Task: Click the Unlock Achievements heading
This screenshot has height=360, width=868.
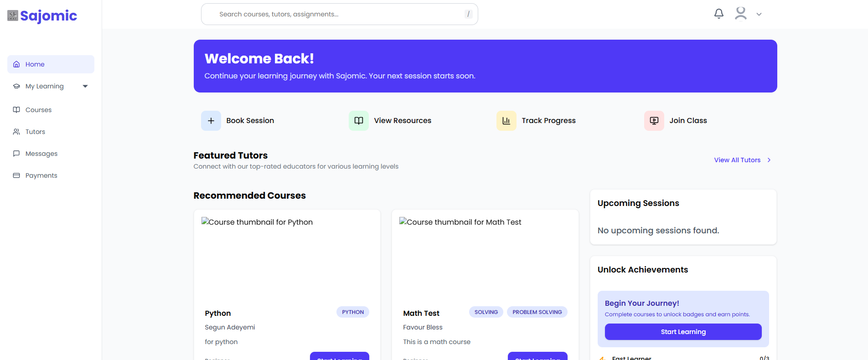Action: pos(643,270)
